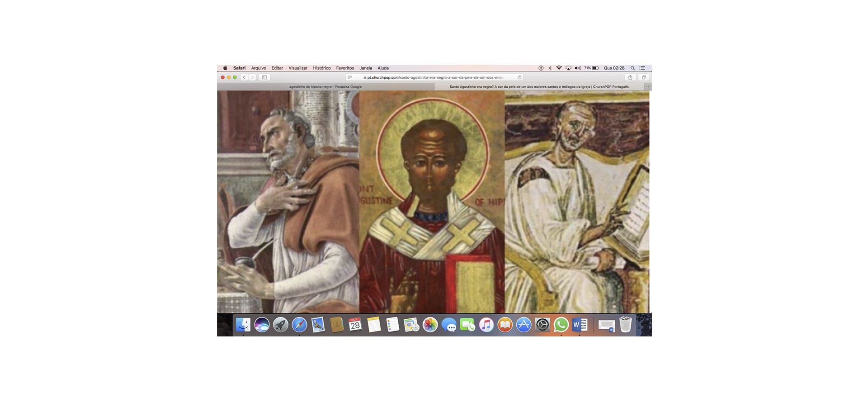This screenshot has width=868, height=407.
Task: Open the Dock icon right of Reminders
Action: (411, 325)
